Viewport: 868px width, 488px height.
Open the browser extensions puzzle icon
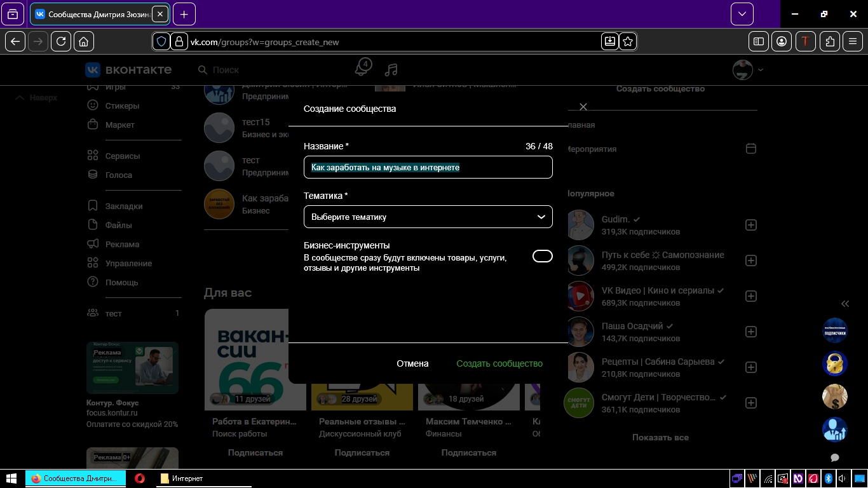click(830, 41)
